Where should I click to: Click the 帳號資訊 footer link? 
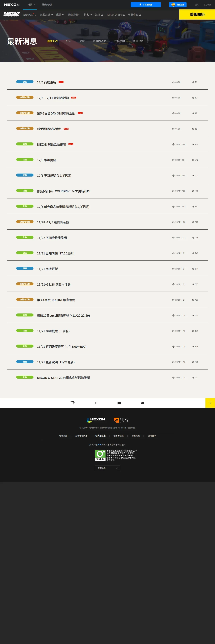pos(63,436)
